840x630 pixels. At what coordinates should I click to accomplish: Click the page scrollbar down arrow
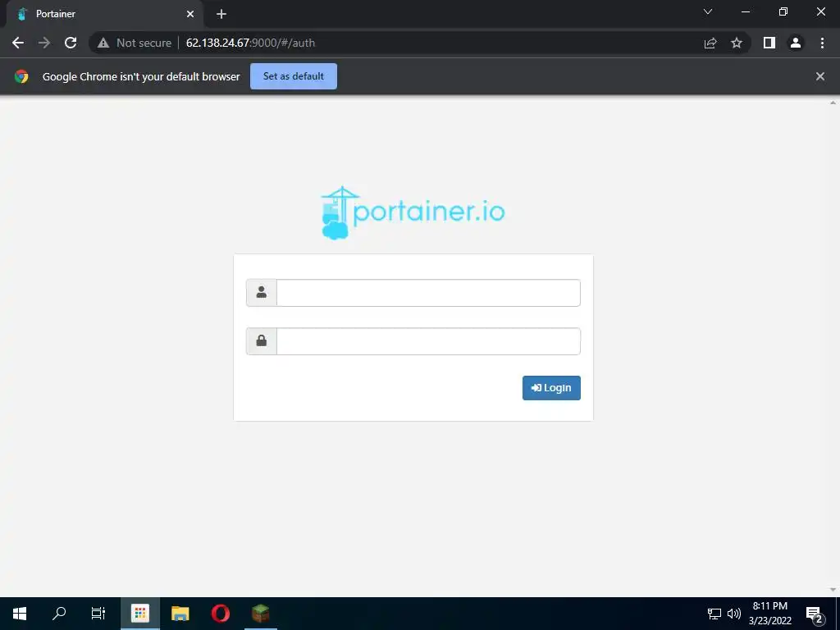[833, 590]
